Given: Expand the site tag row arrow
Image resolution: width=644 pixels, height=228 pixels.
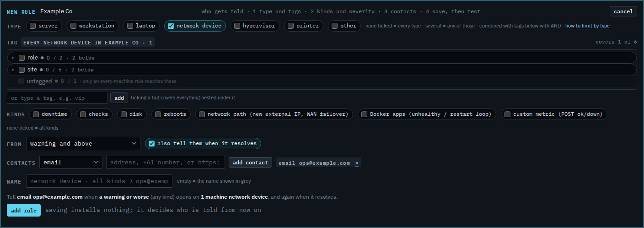Looking at the screenshot, I should point(13,70).
